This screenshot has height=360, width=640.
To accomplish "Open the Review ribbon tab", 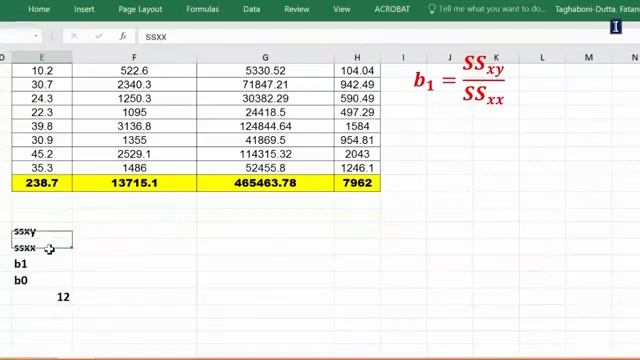I will pyautogui.click(x=297, y=9).
